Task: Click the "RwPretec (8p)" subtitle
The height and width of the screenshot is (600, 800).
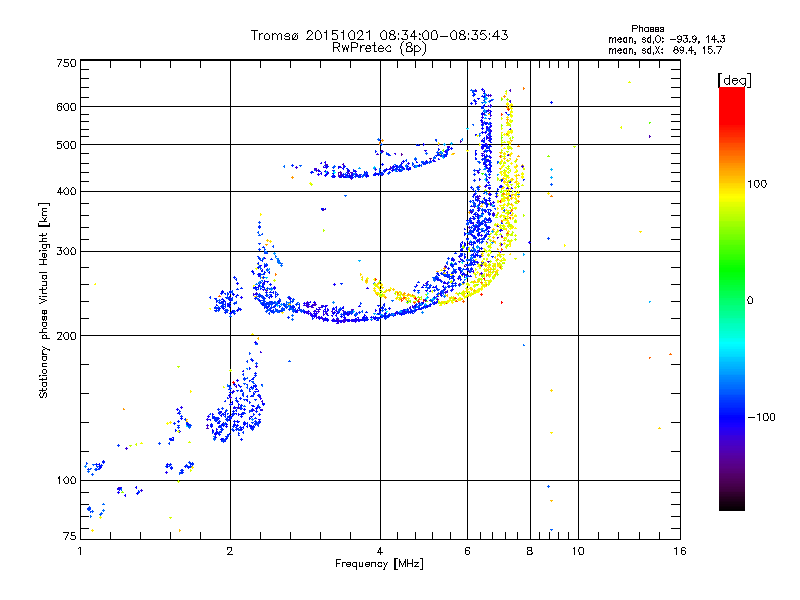Action: click(379, 48)
